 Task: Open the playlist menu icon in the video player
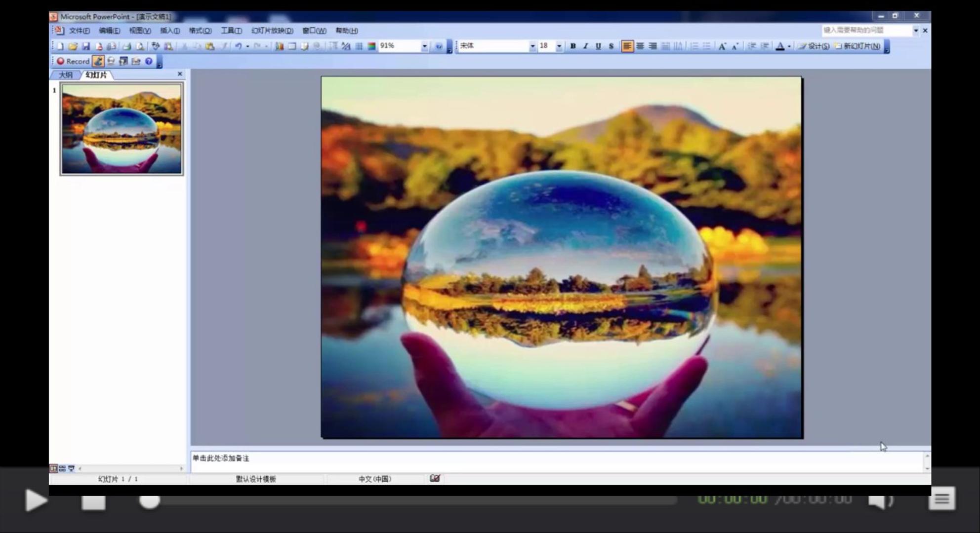tap(941, 499)
